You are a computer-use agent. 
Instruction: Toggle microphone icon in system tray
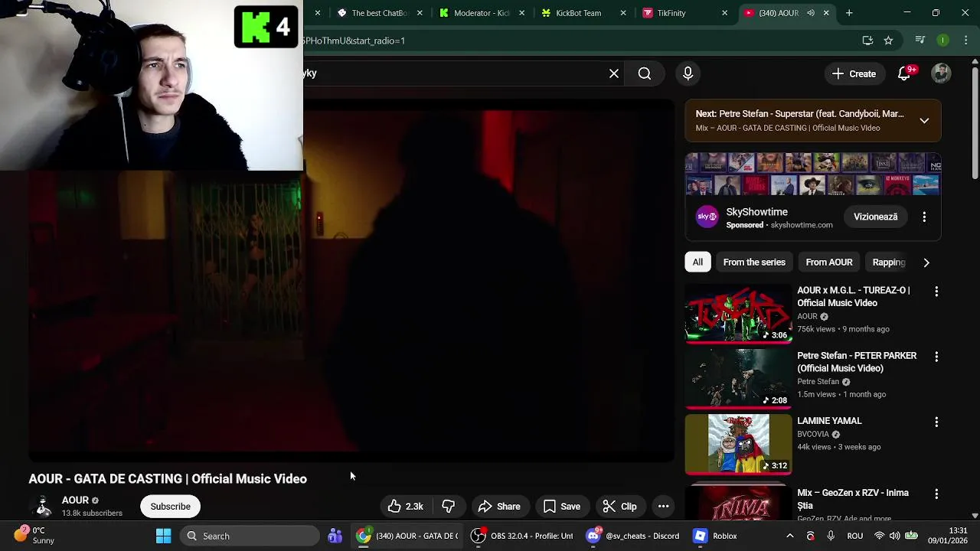[831, 536]
